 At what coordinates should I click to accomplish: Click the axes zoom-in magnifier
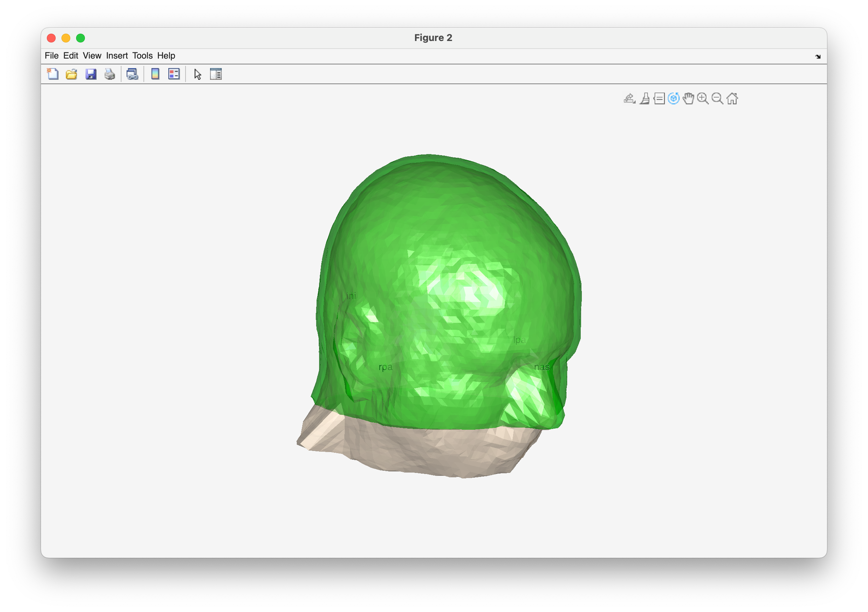pos(703,99)
